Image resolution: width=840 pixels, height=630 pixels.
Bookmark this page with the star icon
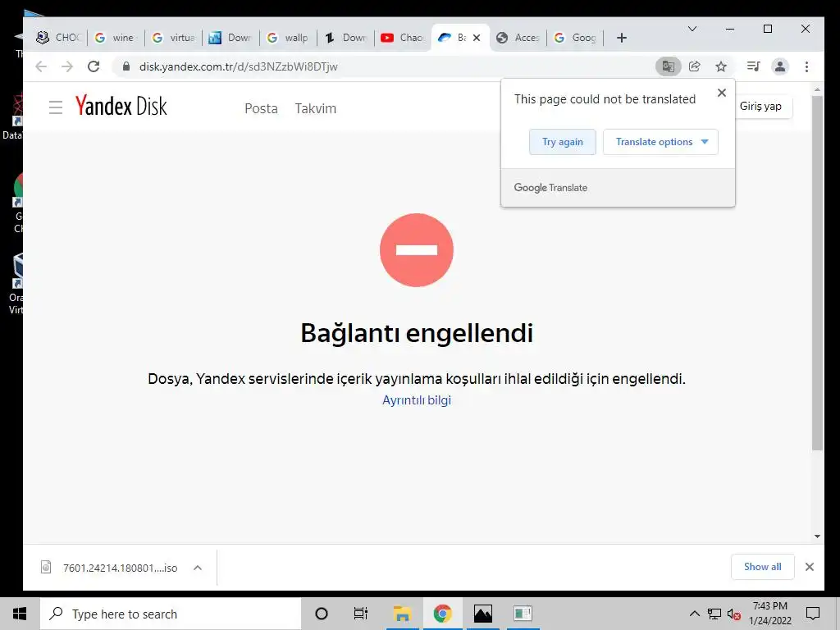coord(721,66)
